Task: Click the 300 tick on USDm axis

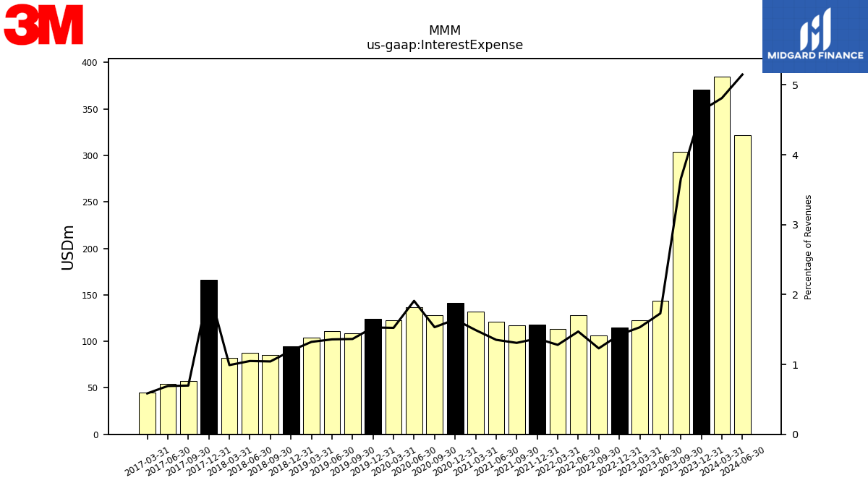Action: 89,156
